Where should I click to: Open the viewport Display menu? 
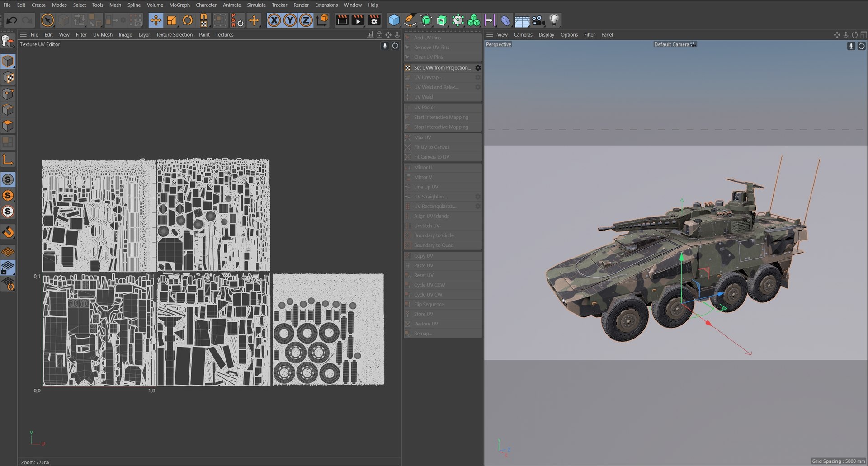[546, 35]
